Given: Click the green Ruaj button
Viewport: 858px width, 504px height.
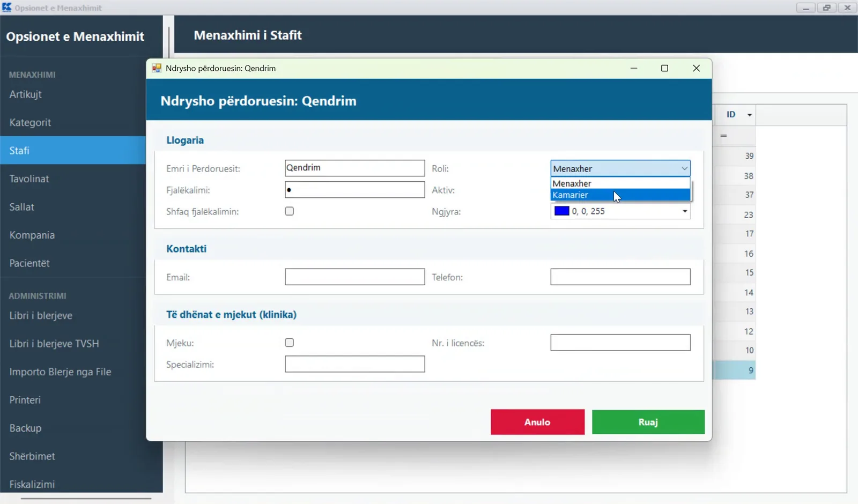Looking at the screenshot, I should pyautogui.click(x=648, y=422).
